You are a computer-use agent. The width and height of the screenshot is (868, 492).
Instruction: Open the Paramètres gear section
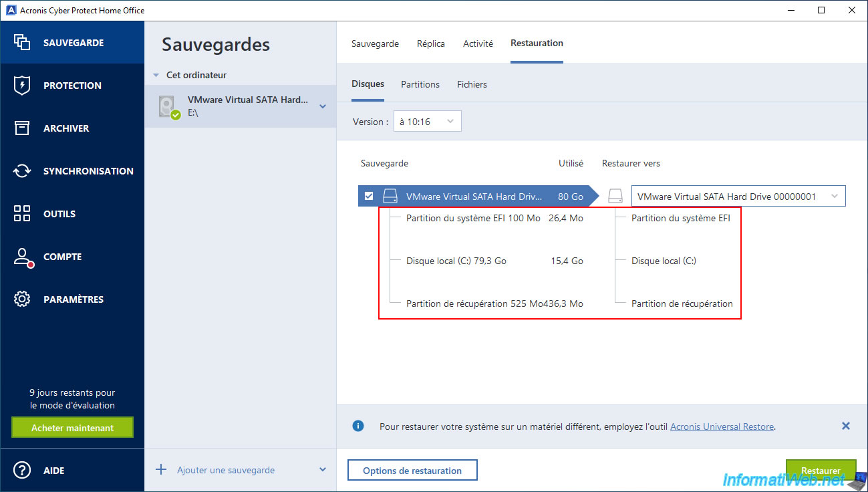click(x=72, y=299)
